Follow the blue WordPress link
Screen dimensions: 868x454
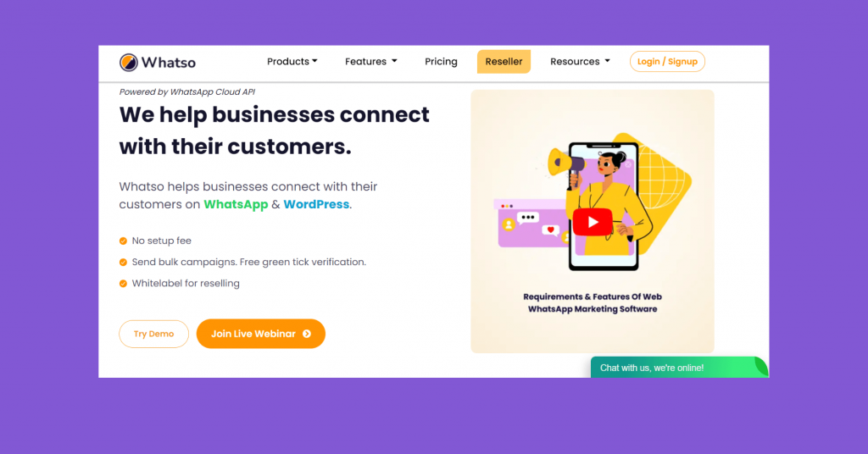coord(316,205)
